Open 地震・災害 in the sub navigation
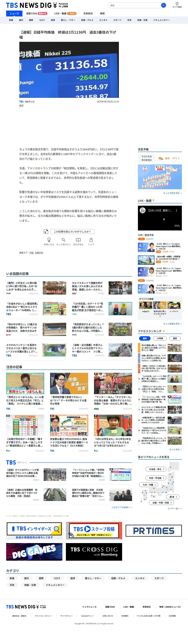188x644 pixels. coord(142,20)
